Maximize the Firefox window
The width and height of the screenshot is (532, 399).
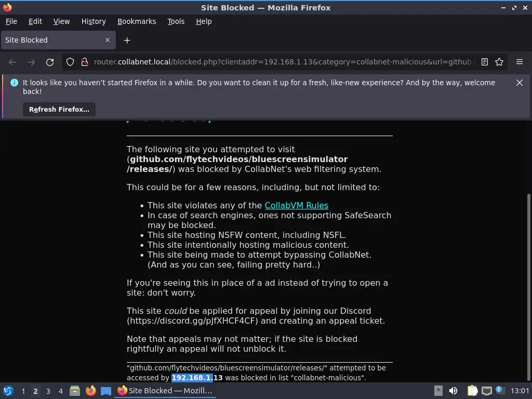pyautogui.click(x=514, y=7)
